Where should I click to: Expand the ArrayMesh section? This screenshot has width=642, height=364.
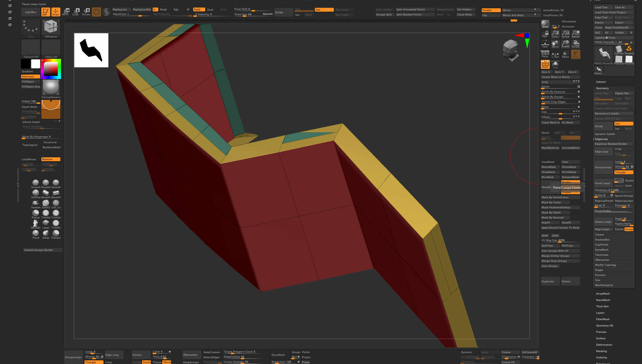click(x=603, y=294)
